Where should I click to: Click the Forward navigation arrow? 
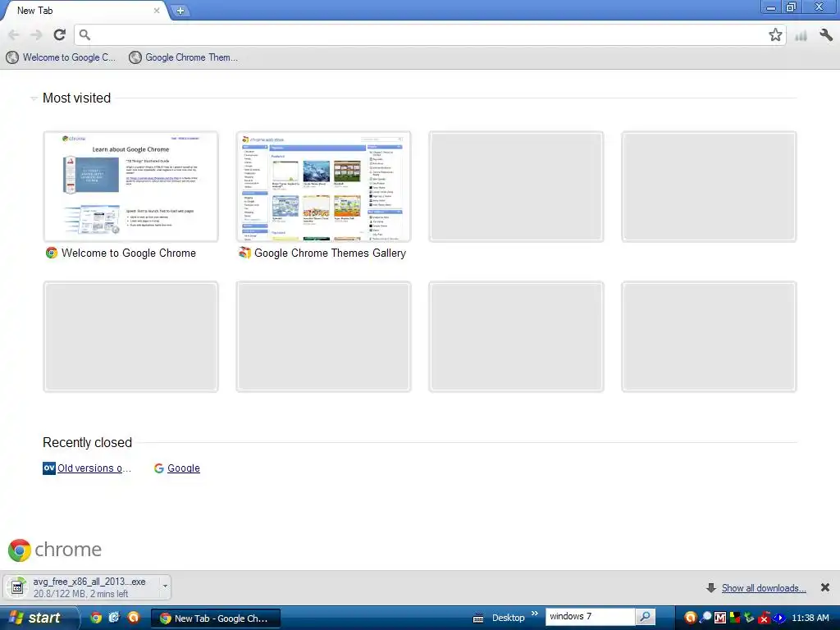tap(36, 34)
